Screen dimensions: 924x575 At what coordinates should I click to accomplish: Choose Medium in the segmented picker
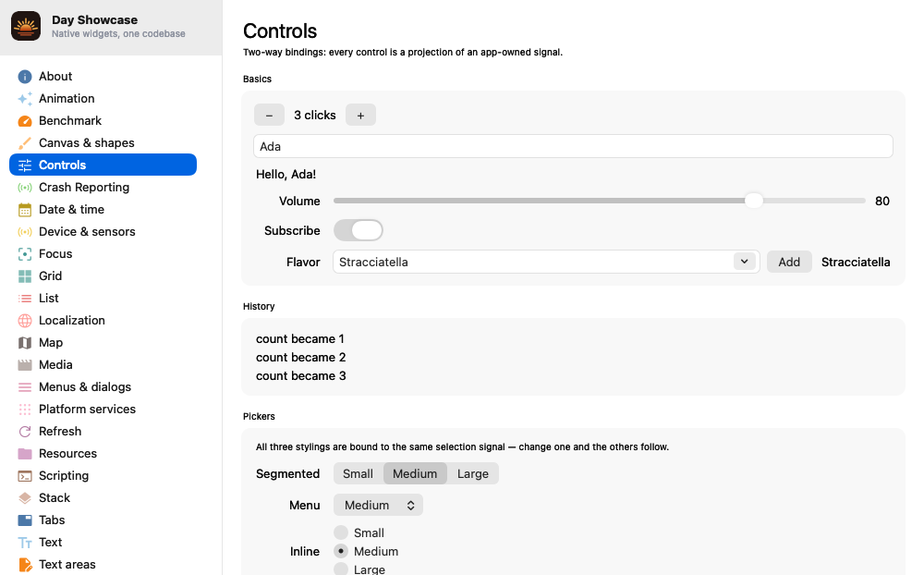415,473
